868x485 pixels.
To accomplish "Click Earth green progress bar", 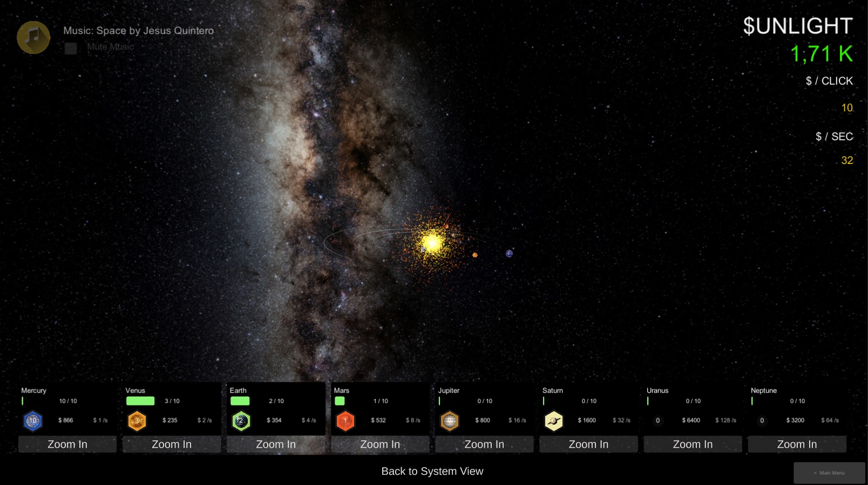I will point(240,401).
